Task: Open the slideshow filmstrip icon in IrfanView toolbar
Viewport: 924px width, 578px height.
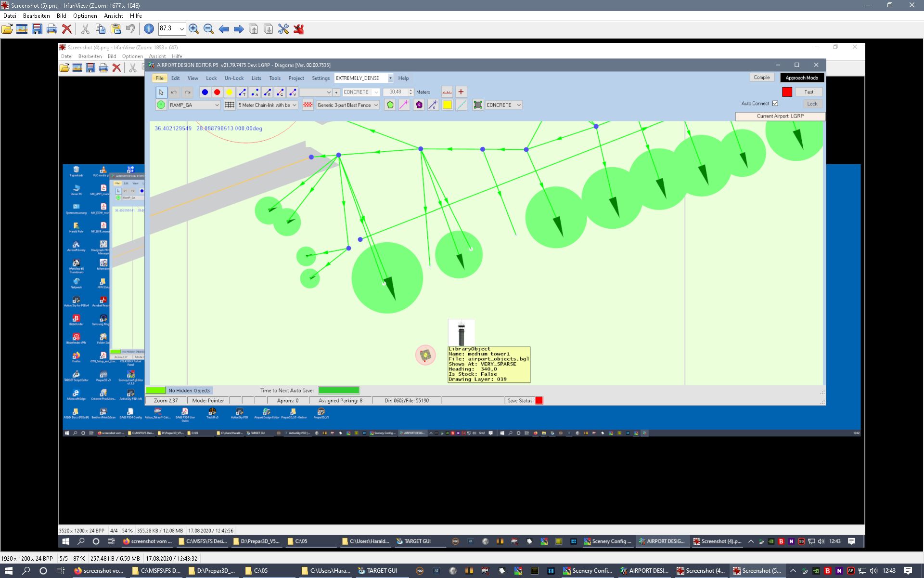Action: [x=22, y=29]
